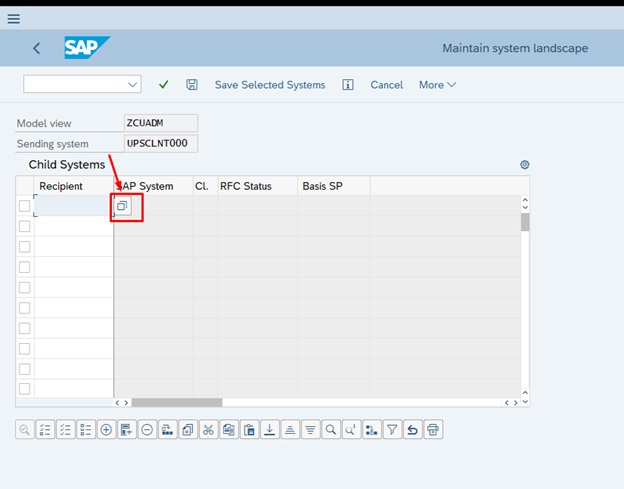Open table settings gear above Child Systems table
The width and height of the screenshot is (624, 489).
[x=525, y=165]
